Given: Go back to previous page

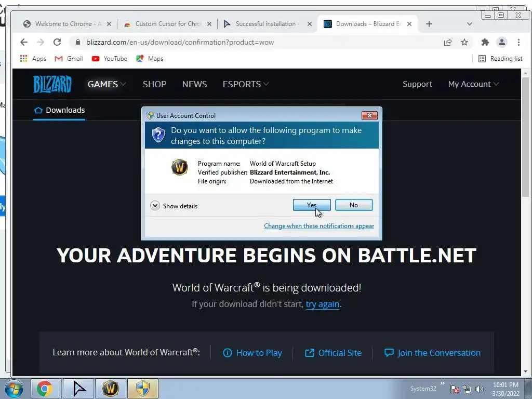Looking at the screenshot, I should click(24, 42).
